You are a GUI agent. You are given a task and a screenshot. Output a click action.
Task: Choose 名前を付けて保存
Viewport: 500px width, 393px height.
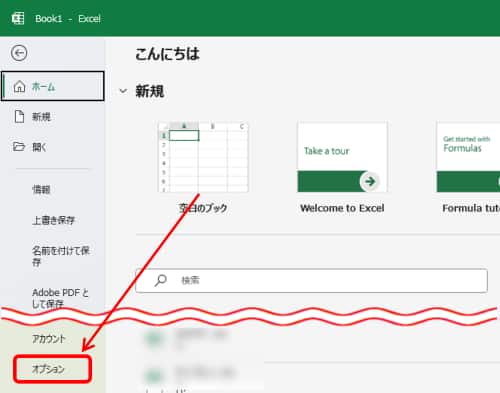[x=61, y=256]
